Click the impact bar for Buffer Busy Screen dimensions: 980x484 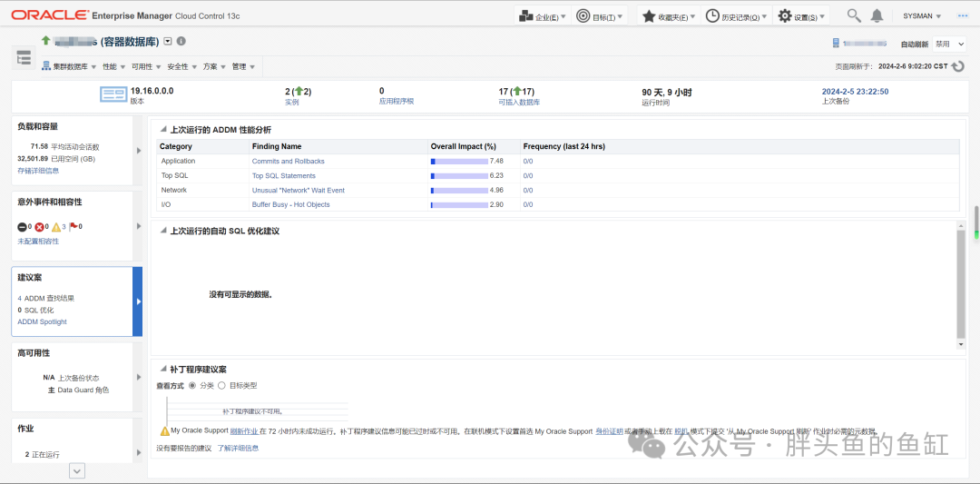(x=459, y=204)
